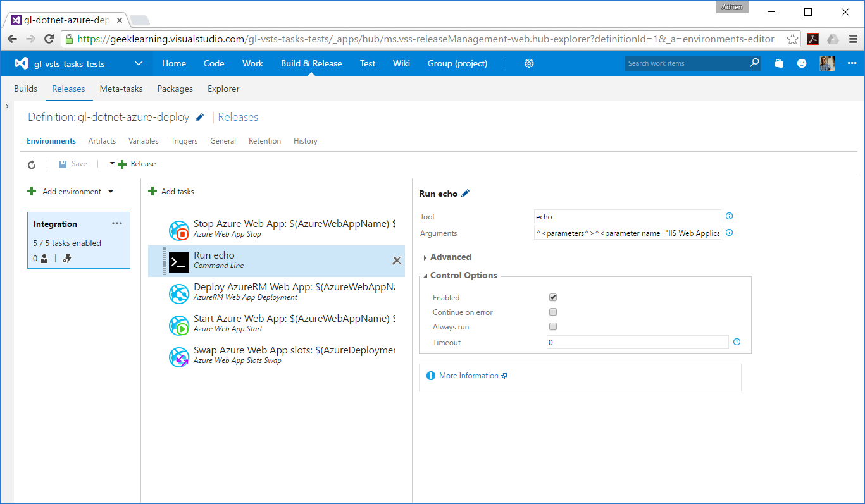Click the Arguments input field
The width and height of the screenshot is (865, 504).
(x=628, y=233)
